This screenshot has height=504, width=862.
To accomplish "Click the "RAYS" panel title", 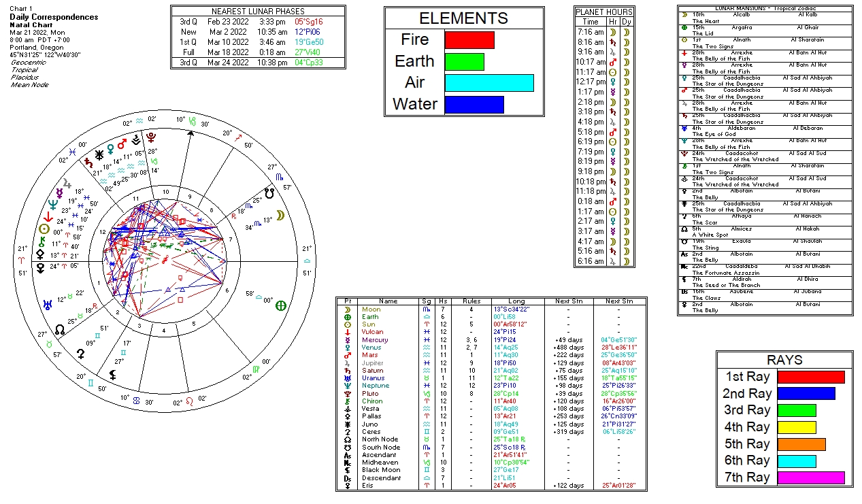I will [784, 360].
